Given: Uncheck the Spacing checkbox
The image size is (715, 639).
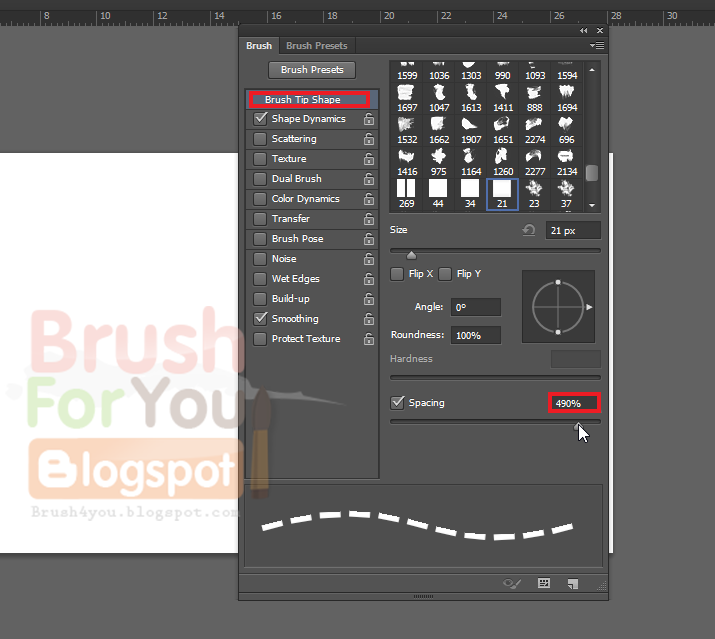Looking at the screenshot, I should (397, 403).
